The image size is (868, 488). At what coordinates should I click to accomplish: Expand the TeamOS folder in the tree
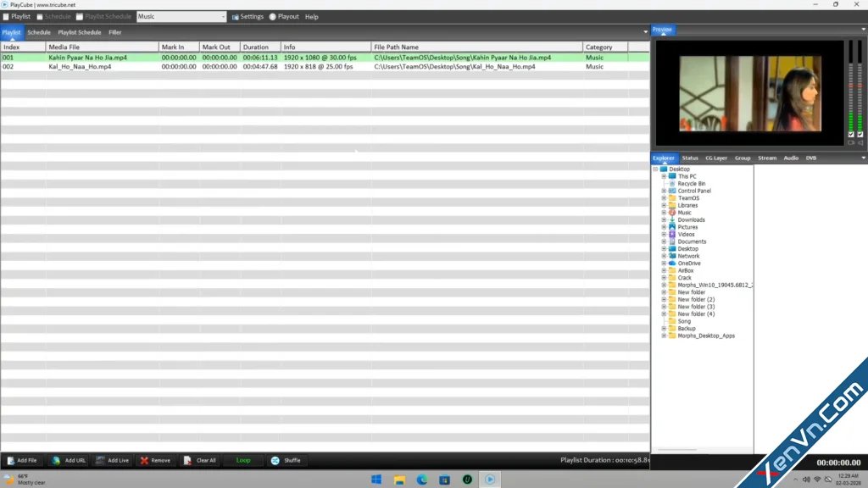pos(664,198)
